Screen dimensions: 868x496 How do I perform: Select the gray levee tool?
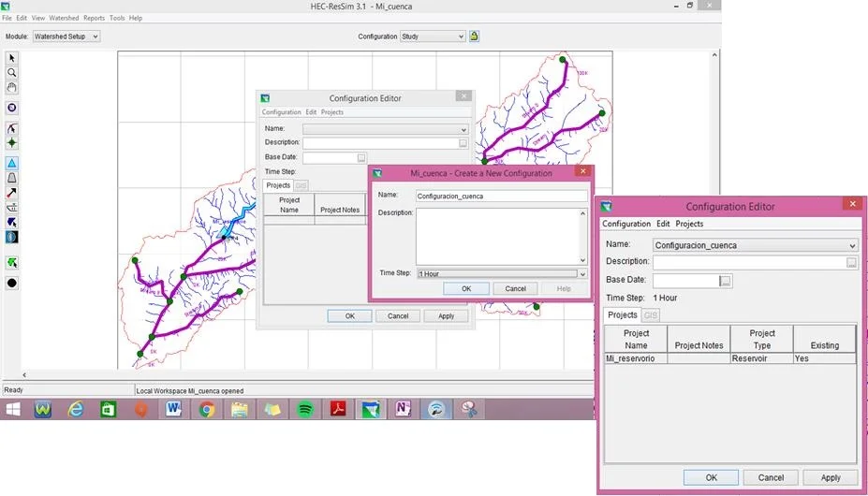click(x=11, y=178)
